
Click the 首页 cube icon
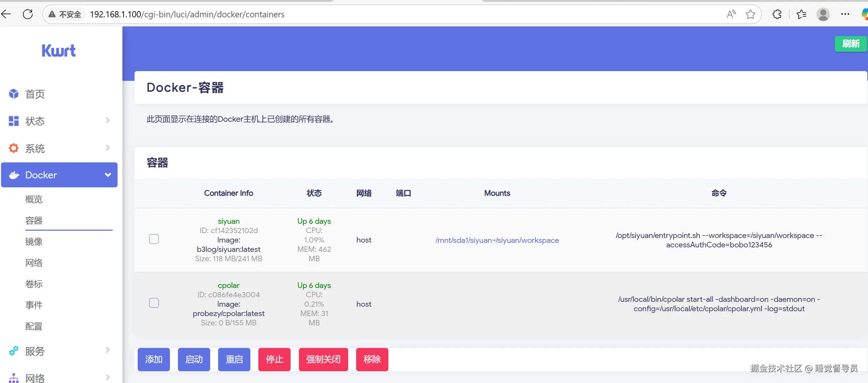[13, 94]
